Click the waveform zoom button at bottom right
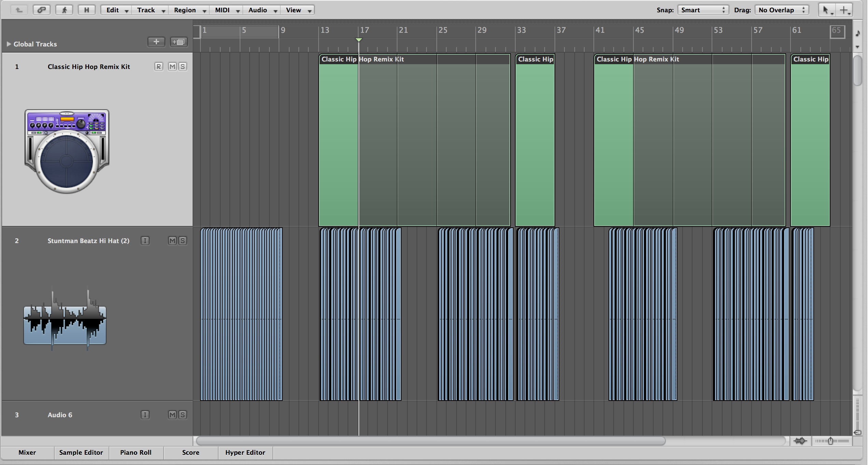Image resolution: width=868 pixels, height=465 pixels. (800, 441)
